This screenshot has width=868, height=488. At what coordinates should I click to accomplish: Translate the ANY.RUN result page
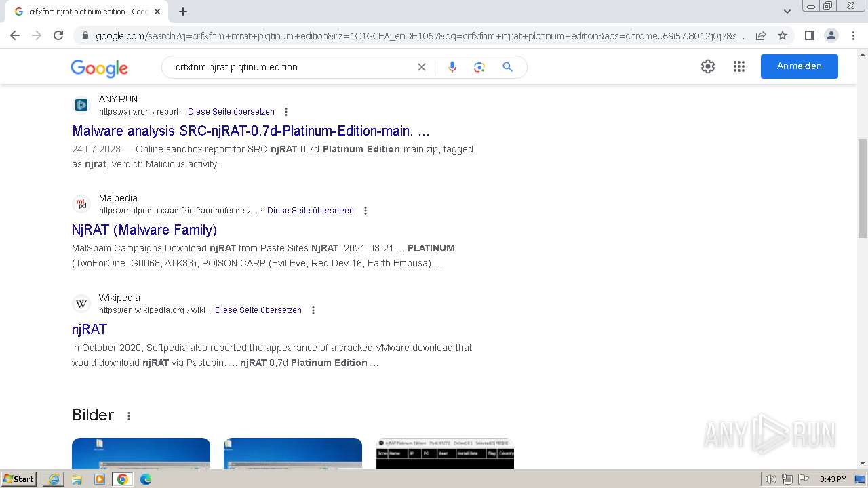tap(231, 112)
